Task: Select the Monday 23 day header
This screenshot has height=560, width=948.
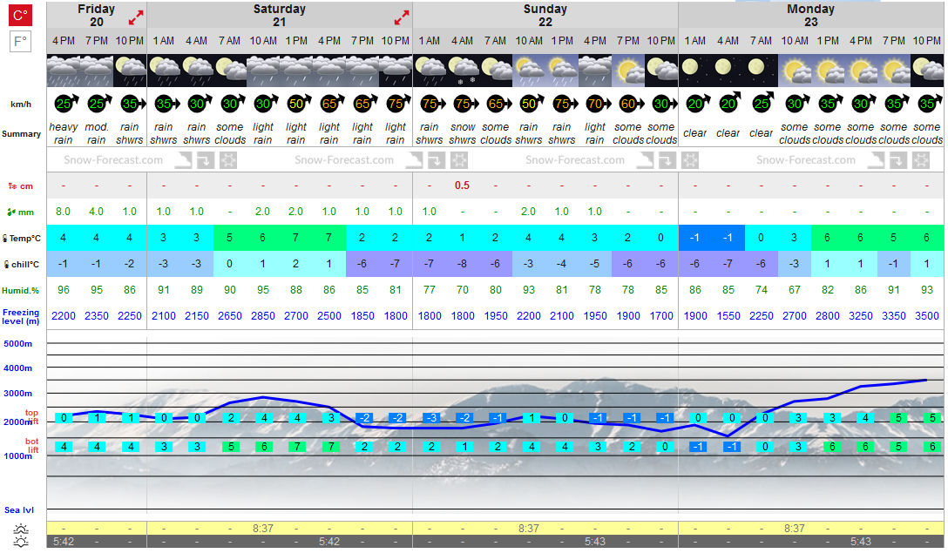Action: coord(810,15)
